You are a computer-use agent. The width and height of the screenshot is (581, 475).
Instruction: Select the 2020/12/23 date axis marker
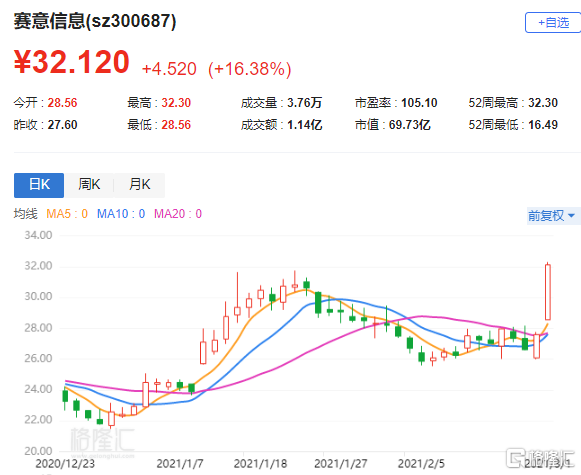point(65,464)
